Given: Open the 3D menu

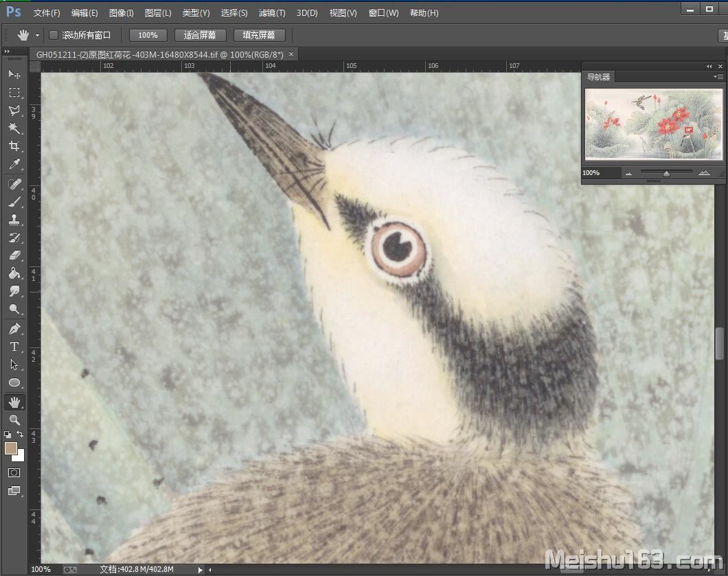Looking at the screenshot, I should (x=307, y=13).
